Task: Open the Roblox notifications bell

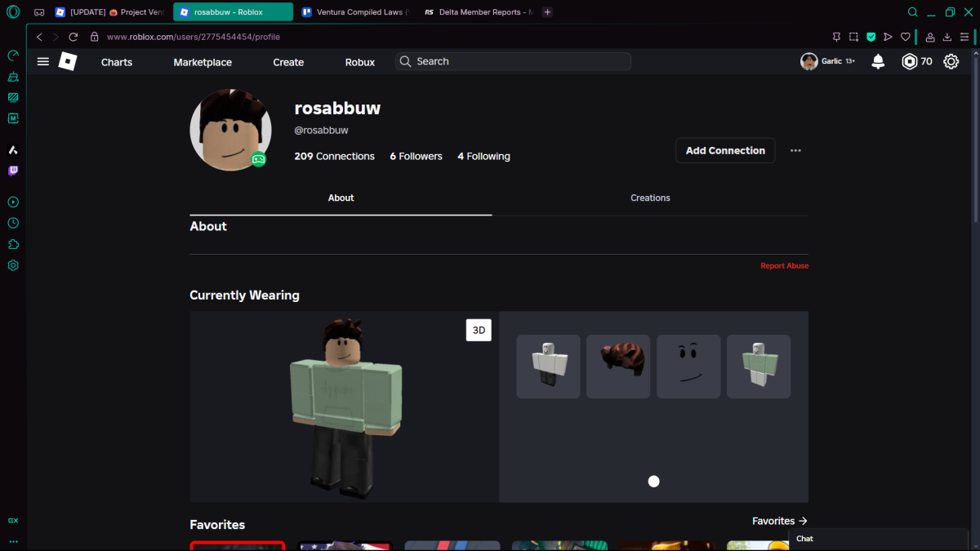Action: pos(878,62)
